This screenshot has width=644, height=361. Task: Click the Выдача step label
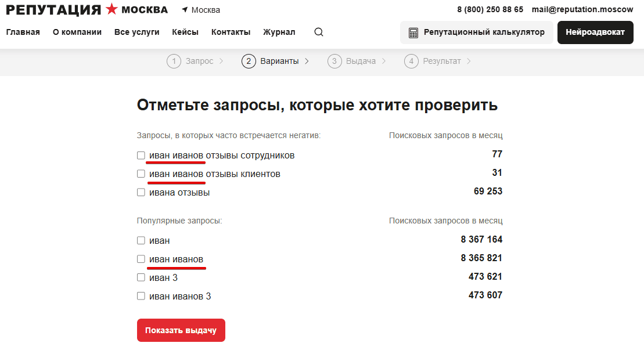click(x=361, y=61)
